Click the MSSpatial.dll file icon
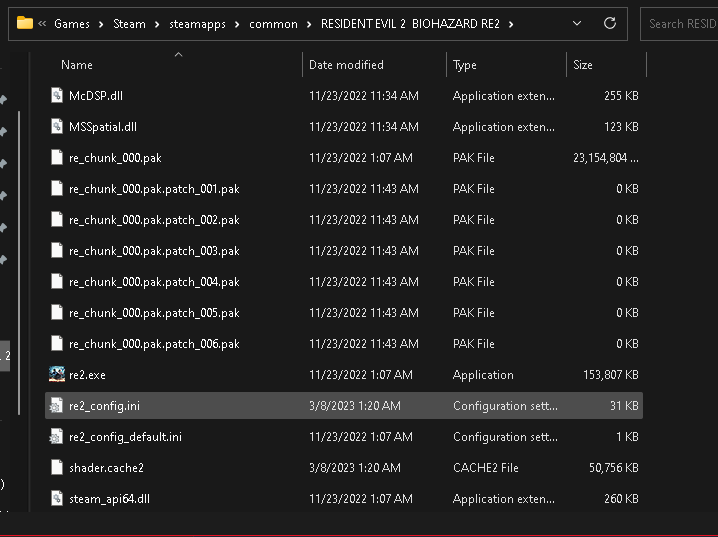Viewport: 718px width, 537px height. click(57, 127)
